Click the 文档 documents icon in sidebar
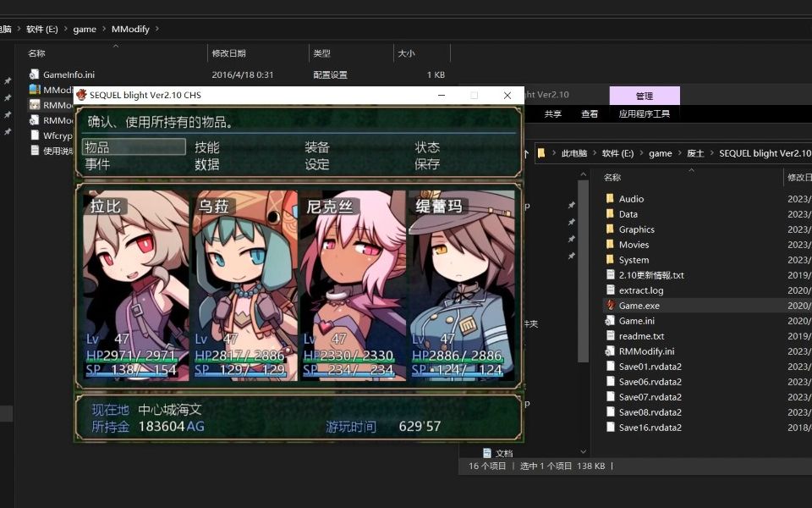 coord(487,452)
